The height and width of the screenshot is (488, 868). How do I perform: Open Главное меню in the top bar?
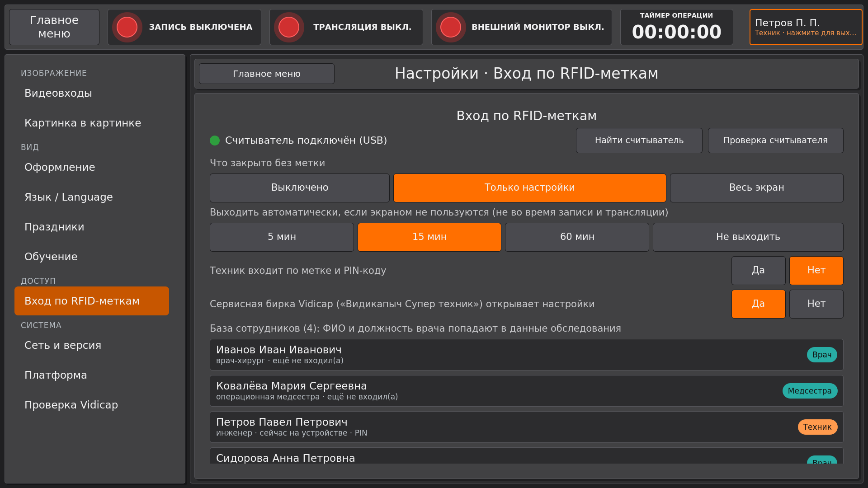tap(54, 27)
